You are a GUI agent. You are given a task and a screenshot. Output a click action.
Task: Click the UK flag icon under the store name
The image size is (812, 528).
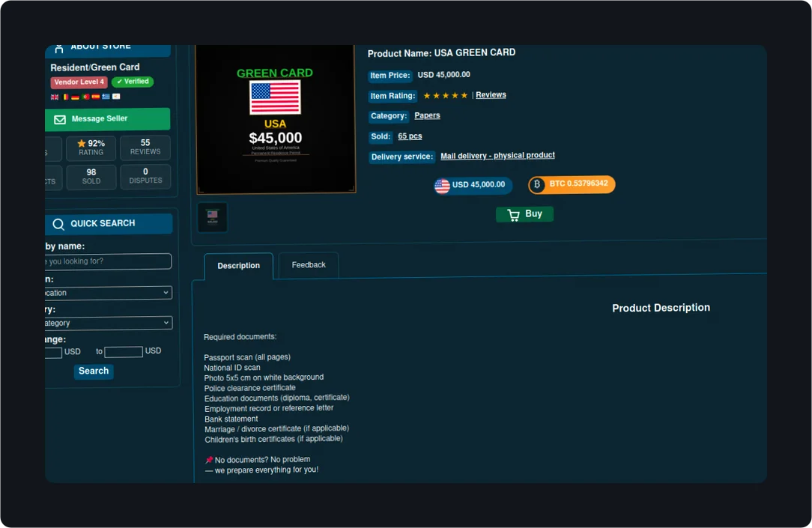[55, 97]
